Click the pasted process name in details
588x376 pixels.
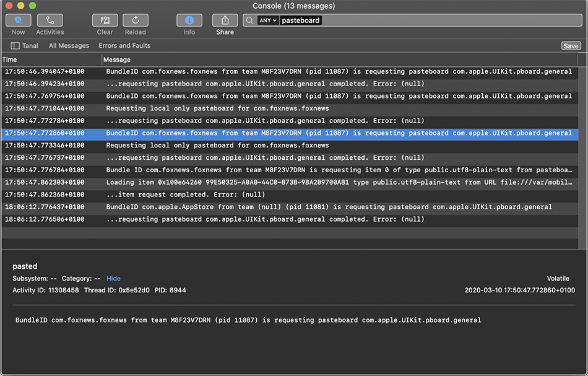pos(25,266)
